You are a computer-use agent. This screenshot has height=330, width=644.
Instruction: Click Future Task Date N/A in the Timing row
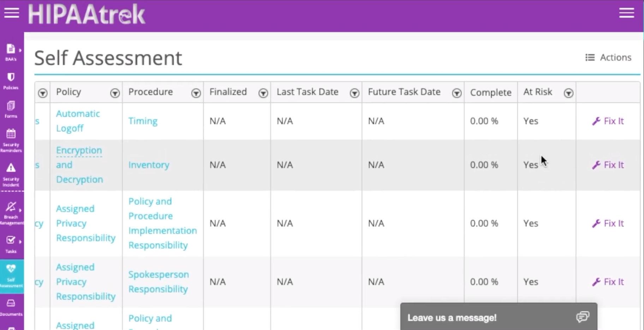pos(376,121)
